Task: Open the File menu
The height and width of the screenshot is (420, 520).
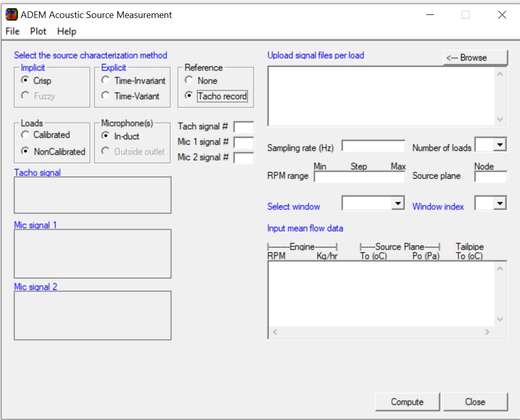Action: [12, 31]
